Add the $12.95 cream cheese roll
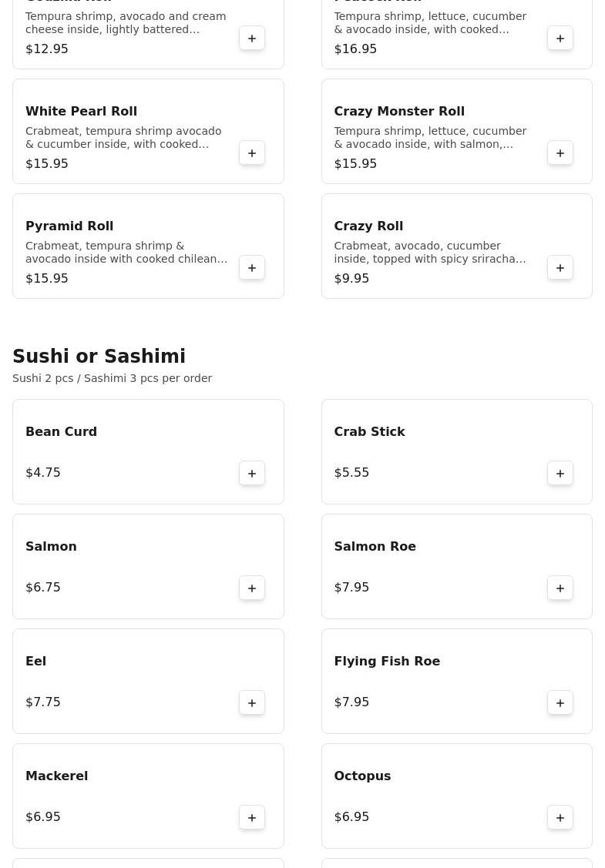Screen dimensions: 605x868 [252, 39]
